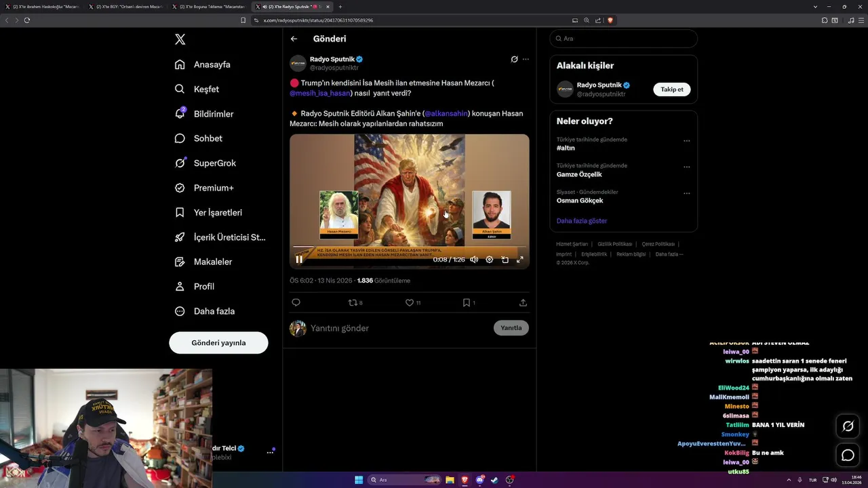Switch to BGY Orban browser tab
Screen dimensions: 868x488
125,6
